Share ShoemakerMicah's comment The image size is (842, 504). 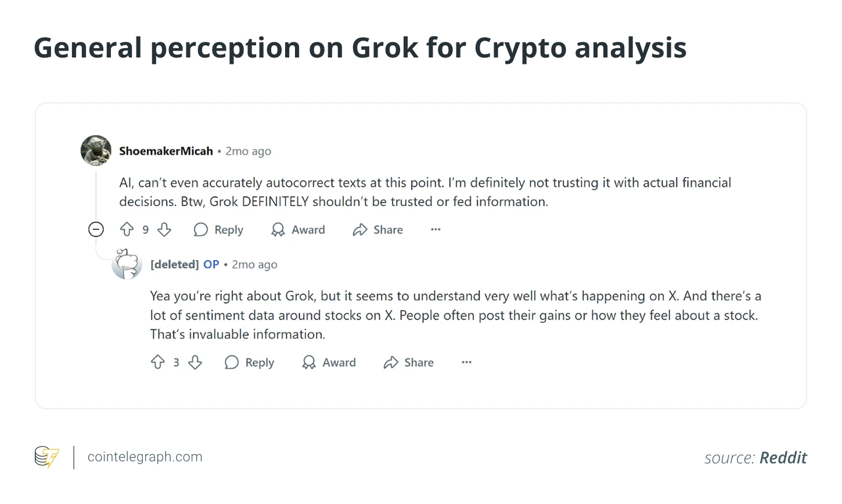(x=377, y=229)
